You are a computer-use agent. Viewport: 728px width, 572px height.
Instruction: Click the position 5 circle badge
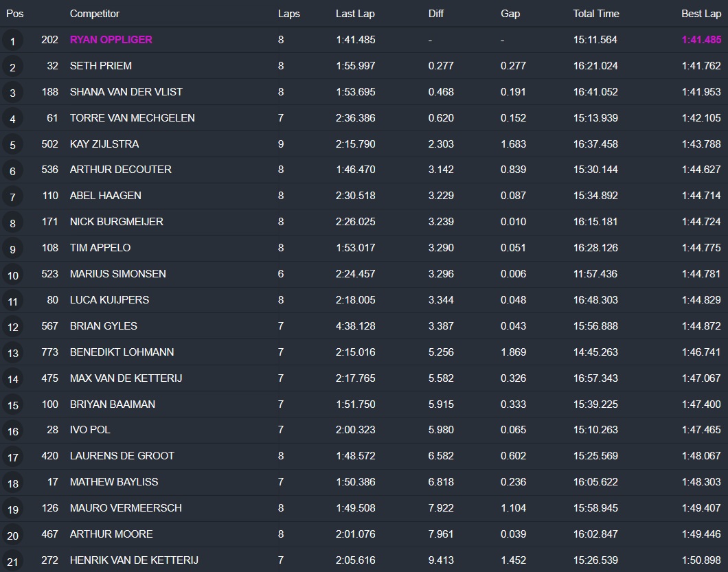[x=12, y=145]
